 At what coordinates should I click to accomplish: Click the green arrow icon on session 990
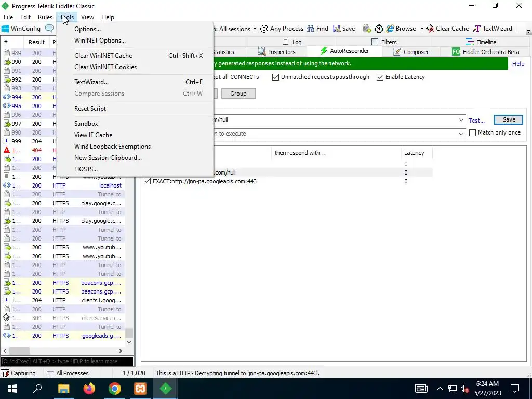pos(7,62)
